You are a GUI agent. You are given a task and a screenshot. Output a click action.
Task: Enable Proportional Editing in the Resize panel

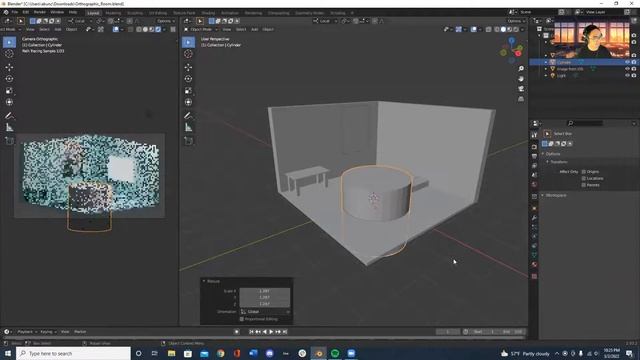pos(242,319)
